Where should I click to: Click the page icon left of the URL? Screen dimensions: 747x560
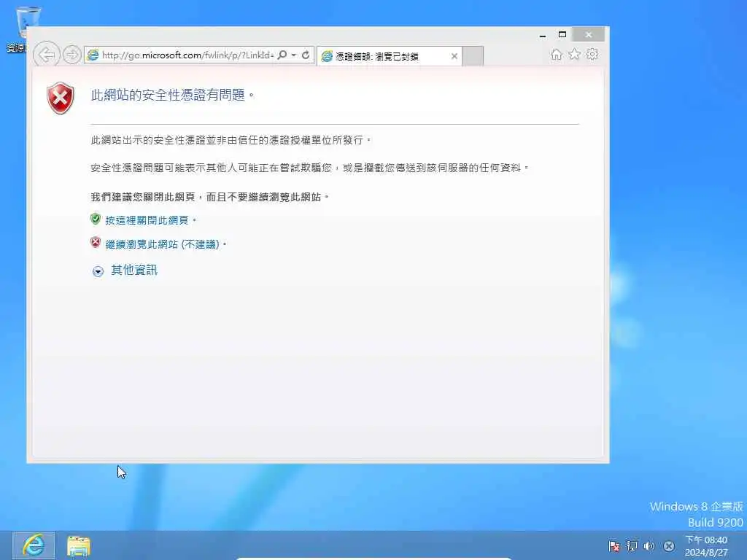(93, 55)
